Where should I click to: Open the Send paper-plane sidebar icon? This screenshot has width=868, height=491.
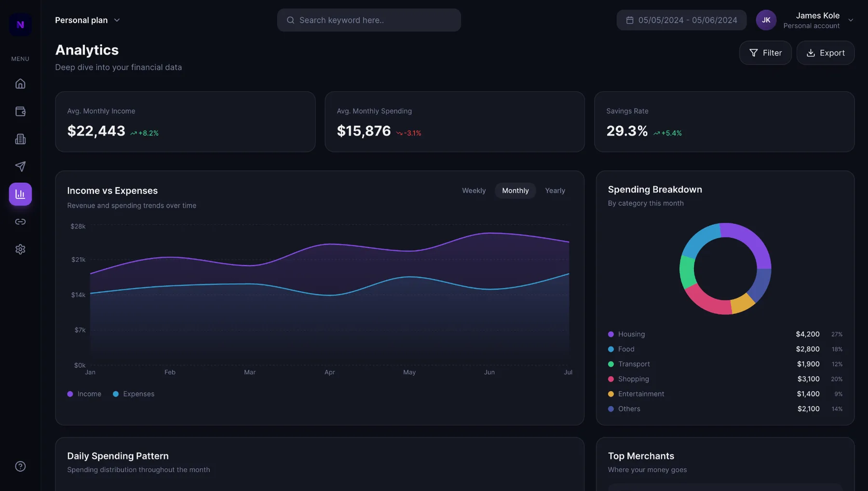click(20, 166)
